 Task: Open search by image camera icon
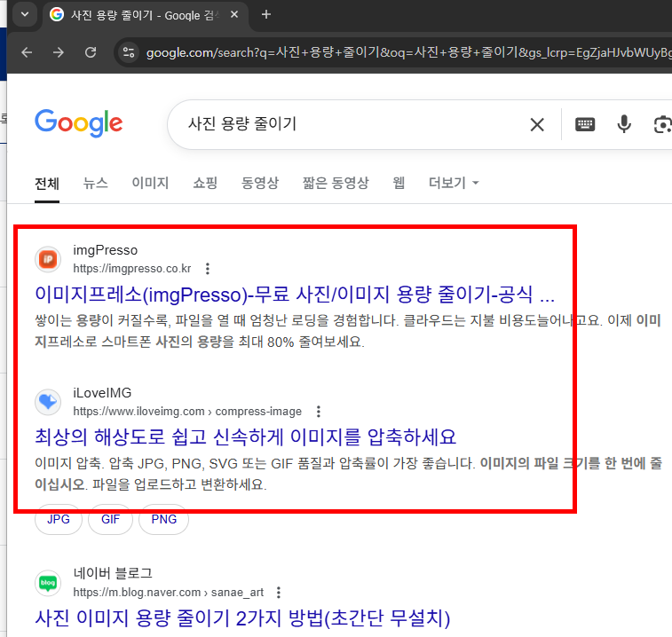[x=662, y=124]
